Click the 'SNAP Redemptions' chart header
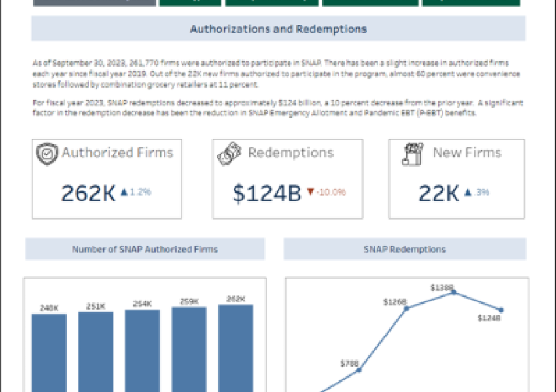556x392 pixels. 405,249
